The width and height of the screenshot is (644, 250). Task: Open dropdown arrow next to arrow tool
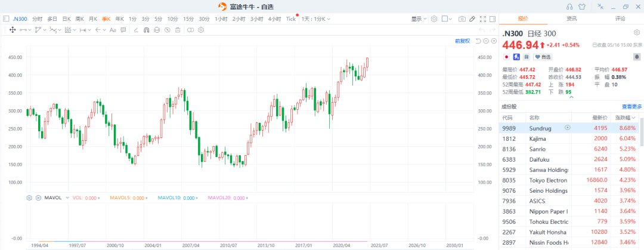tap(104, 30)
